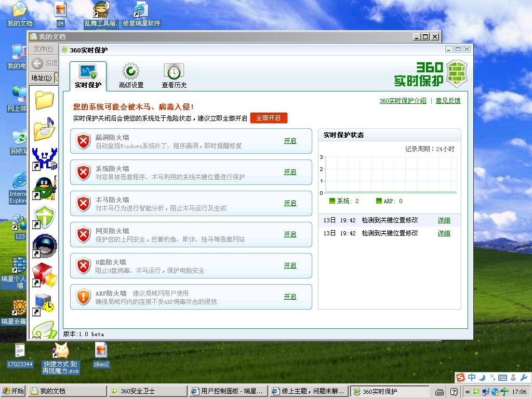Open the 查看历史 tab
The width and height of the screenshot is (532, 399).
174,76
